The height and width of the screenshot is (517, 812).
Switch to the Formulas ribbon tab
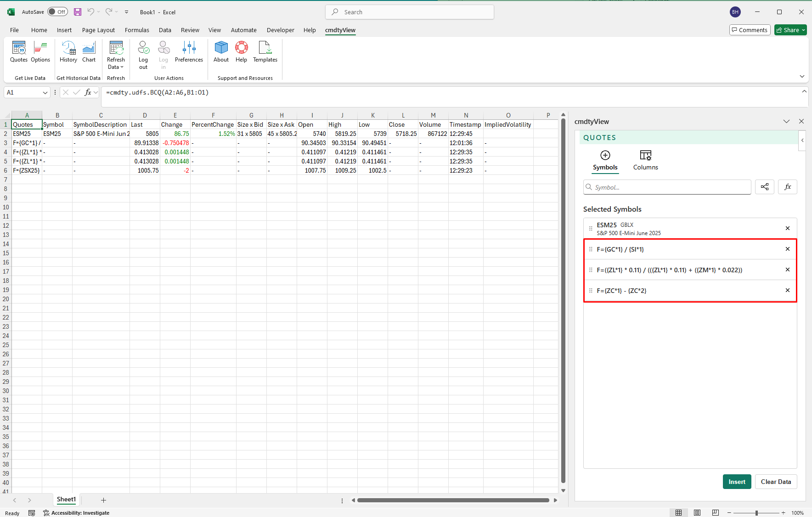point(137,30)
